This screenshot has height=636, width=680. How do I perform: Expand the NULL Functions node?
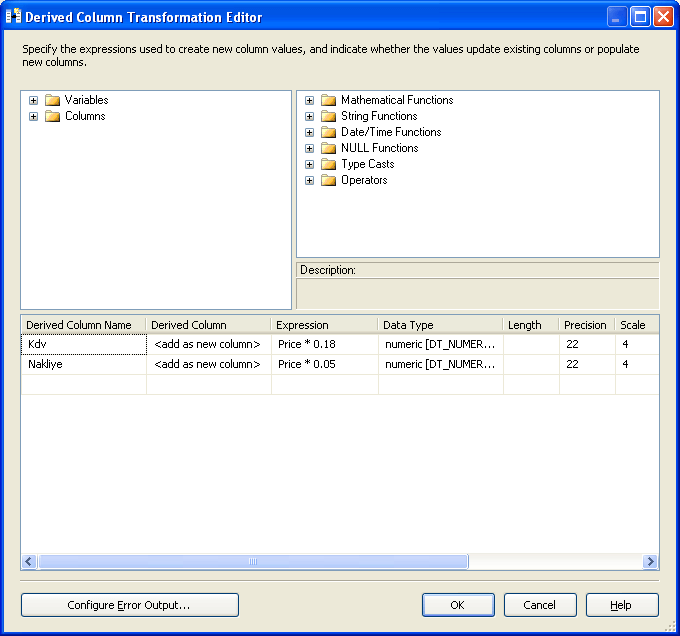(x=309, y=149)
